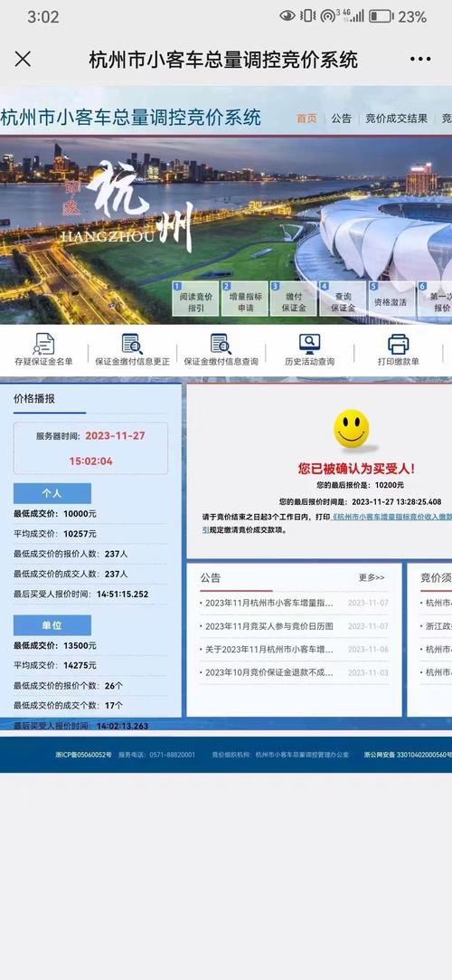Click the eye comfort status icon
This screenshot has width=452, height=980.
(x=287, y=15)
